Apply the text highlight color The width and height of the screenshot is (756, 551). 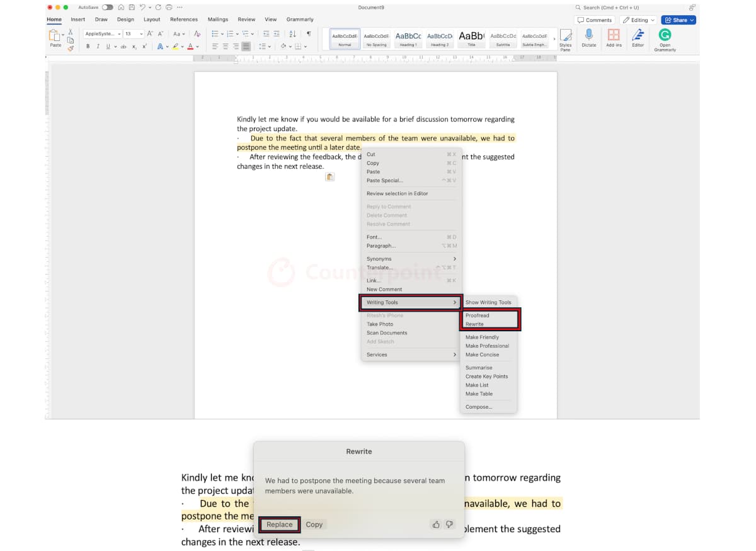(x=176, y=47)
